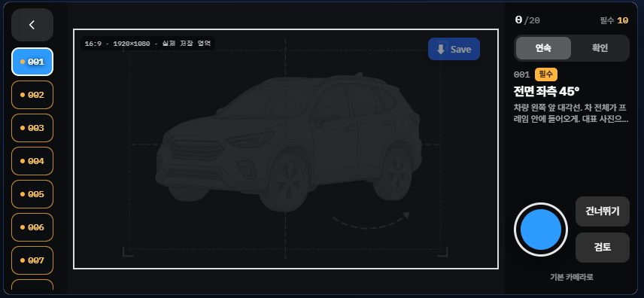Screen dimensions: 644x298
Task: Switch to the 연속 mode tab
Action: (543, 48)
